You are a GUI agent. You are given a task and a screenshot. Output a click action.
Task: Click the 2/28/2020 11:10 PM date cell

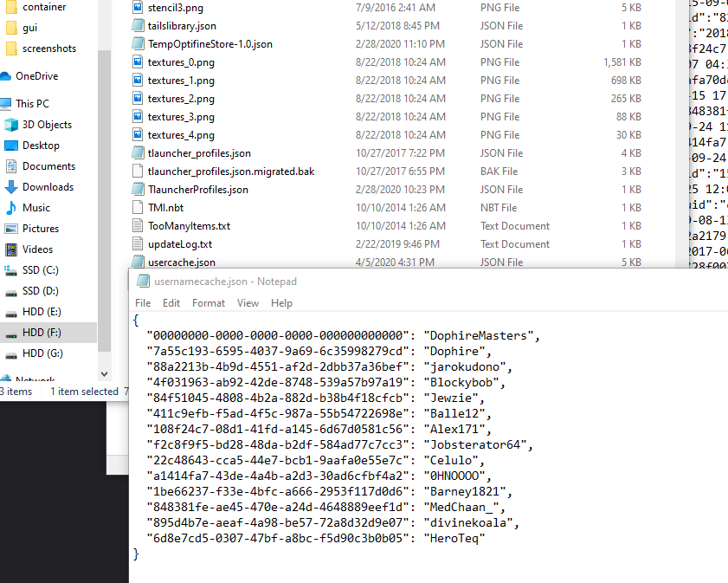click(400, 43)
